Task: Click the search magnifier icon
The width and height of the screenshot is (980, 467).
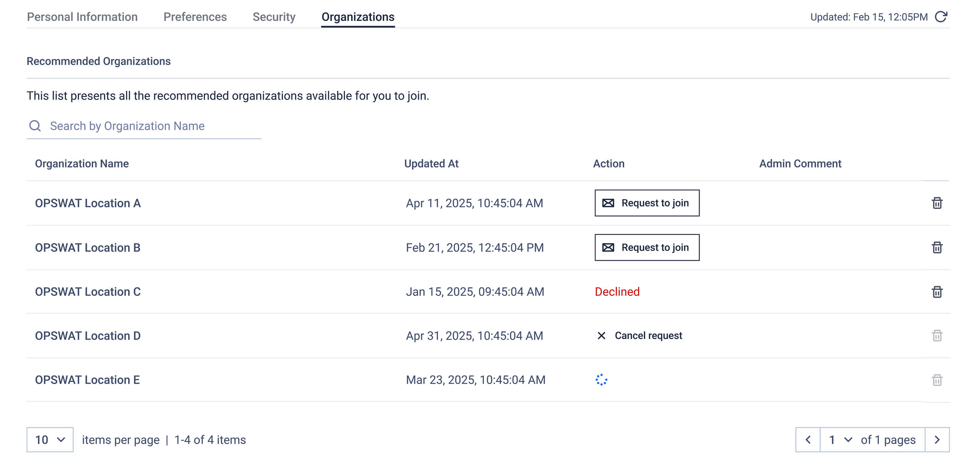Action: click(35, 126)
